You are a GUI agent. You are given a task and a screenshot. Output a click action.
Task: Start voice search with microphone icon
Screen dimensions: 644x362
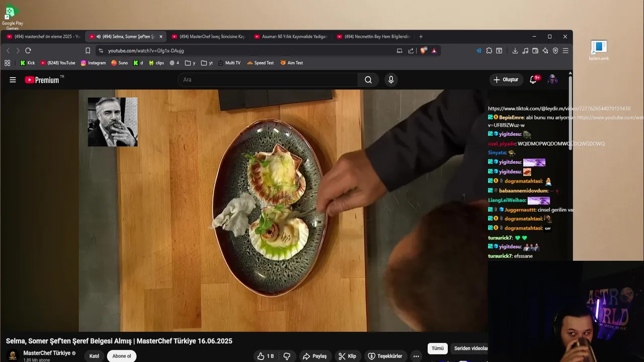tap(391, 79)
